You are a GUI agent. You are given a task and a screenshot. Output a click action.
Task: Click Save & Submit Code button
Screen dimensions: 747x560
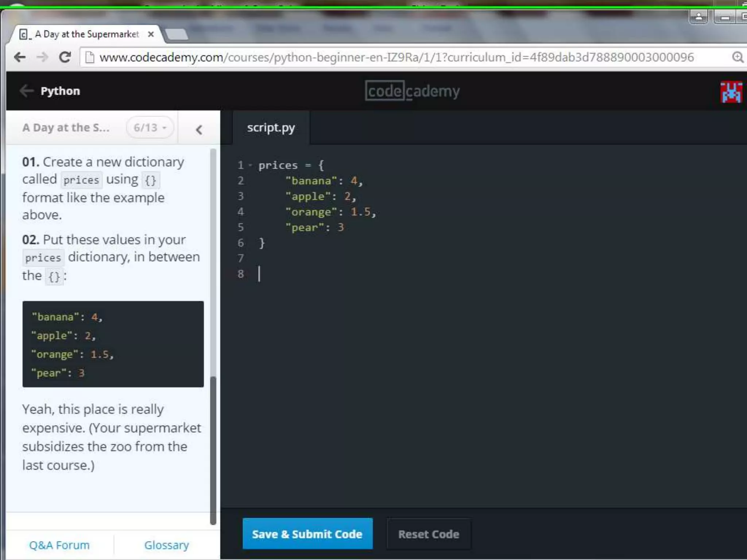(x=307, y=534)
